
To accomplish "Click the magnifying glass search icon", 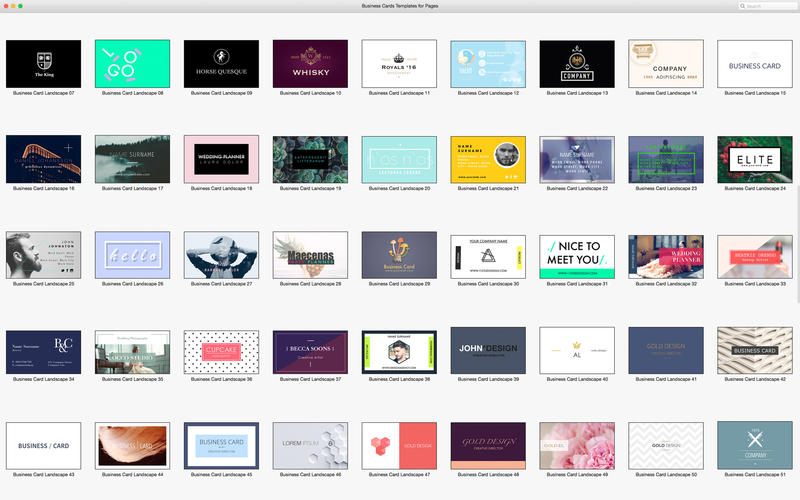I will pos(742,6).
